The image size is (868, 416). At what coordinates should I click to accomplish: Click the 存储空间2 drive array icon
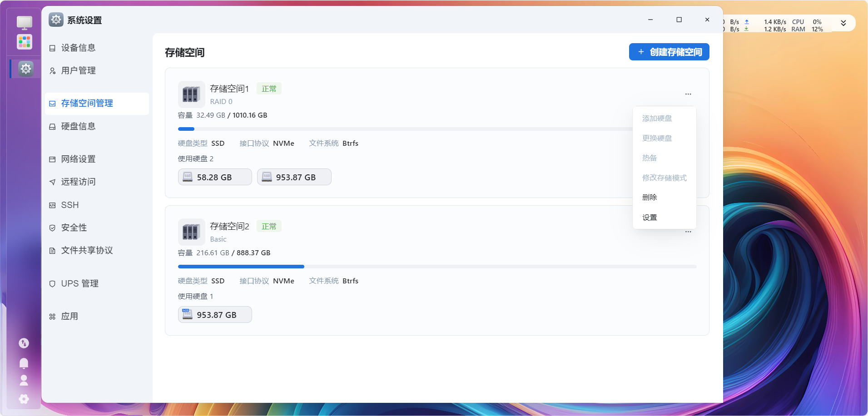click(191, 232)
